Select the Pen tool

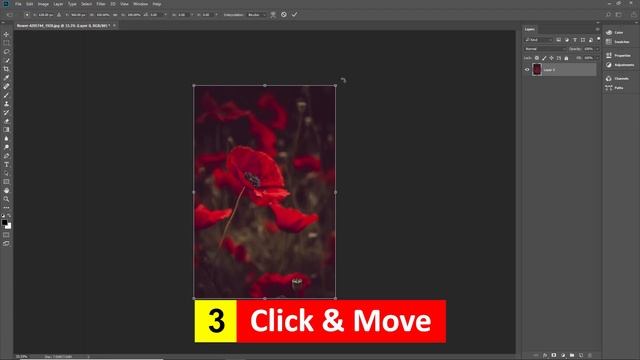(6, 156)
